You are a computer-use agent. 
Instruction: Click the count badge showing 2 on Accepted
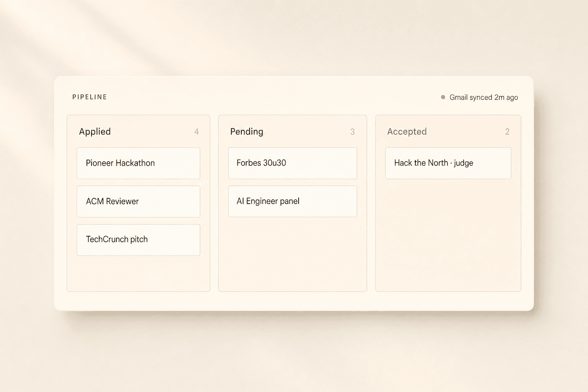508,132
